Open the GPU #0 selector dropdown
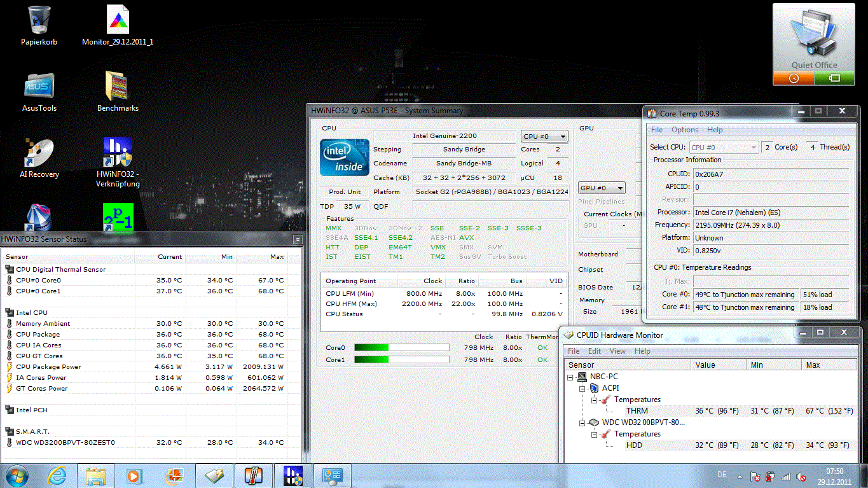The height and width of the screenshot is (488, 868). [602, 188]
